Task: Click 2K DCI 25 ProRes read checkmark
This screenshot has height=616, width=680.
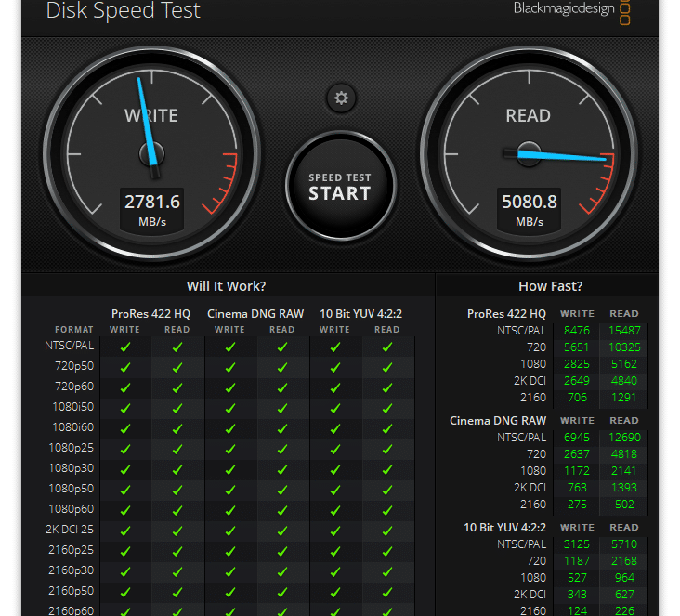Action: click(177, 531)
